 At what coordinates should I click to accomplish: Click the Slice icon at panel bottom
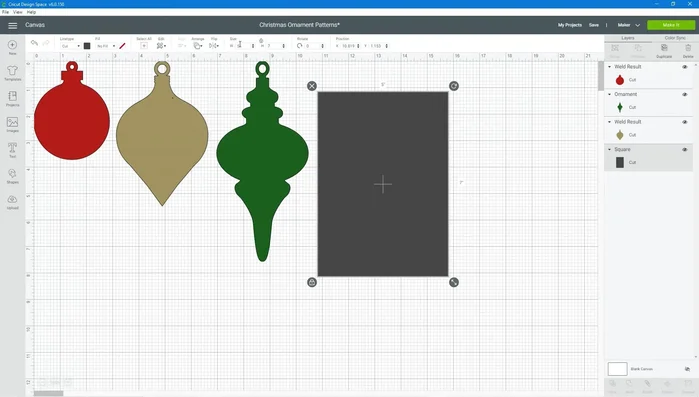pyautogui.click(x=613, y=384)
